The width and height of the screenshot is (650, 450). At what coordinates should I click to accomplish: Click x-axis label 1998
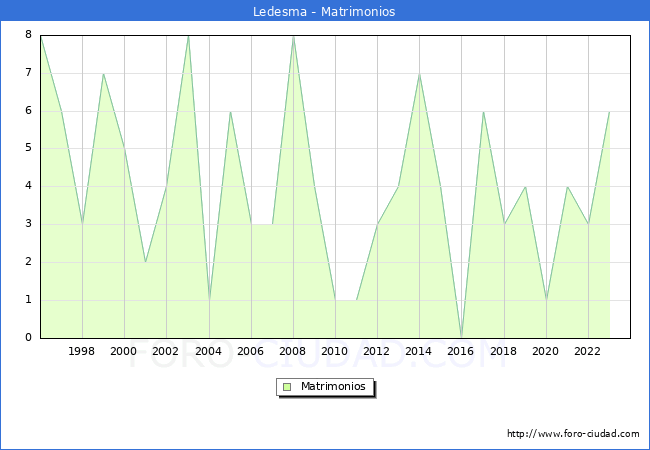coord(81,351)
